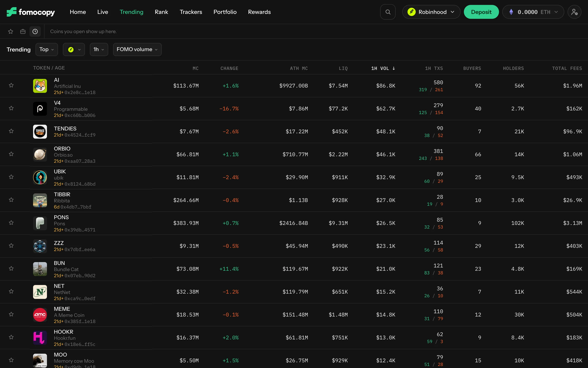Select the recent history clock icon
The height and width of the screenshot is (368, 588).
[x=35, y=31]
